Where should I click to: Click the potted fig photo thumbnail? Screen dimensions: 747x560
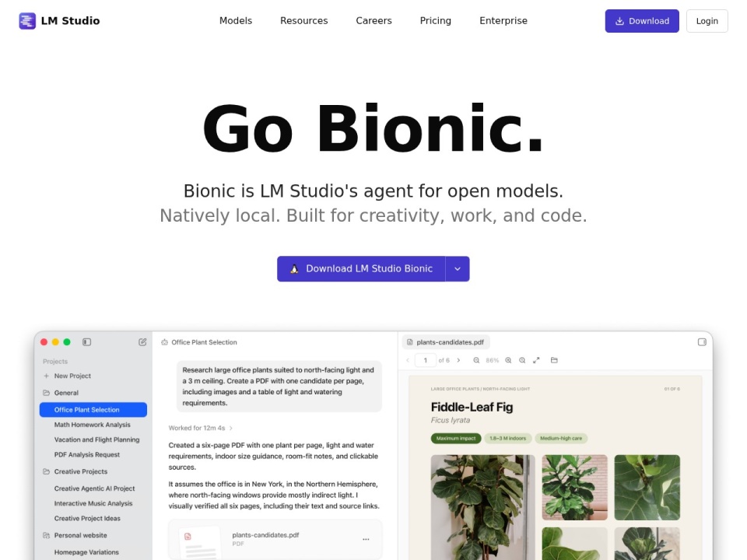pyautogui.click(x=574, y=487)
